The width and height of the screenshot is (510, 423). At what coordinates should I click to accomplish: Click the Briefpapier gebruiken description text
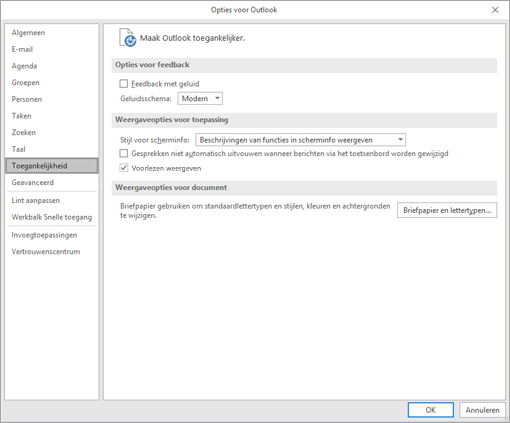coord(255,211)
